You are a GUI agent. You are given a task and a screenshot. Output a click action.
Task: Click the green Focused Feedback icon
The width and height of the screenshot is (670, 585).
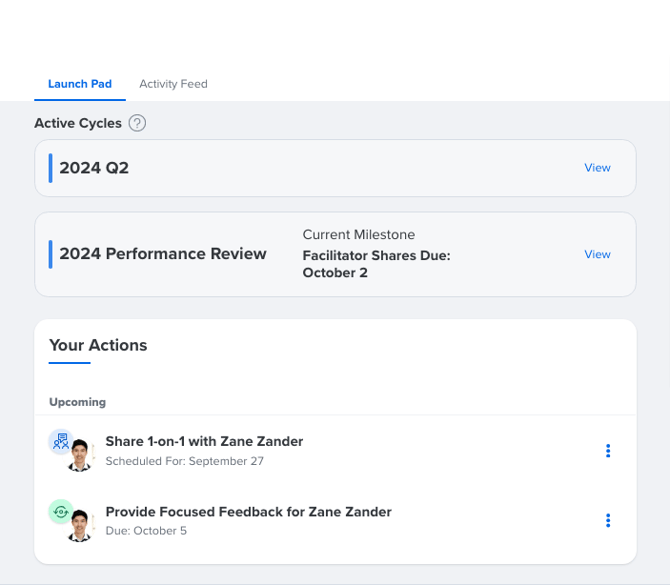61,511
